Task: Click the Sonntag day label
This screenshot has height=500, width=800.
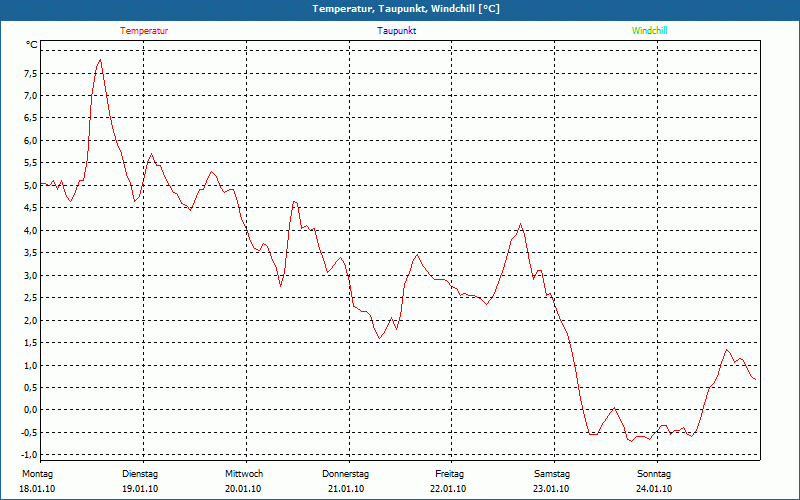Action: (654, 474)
